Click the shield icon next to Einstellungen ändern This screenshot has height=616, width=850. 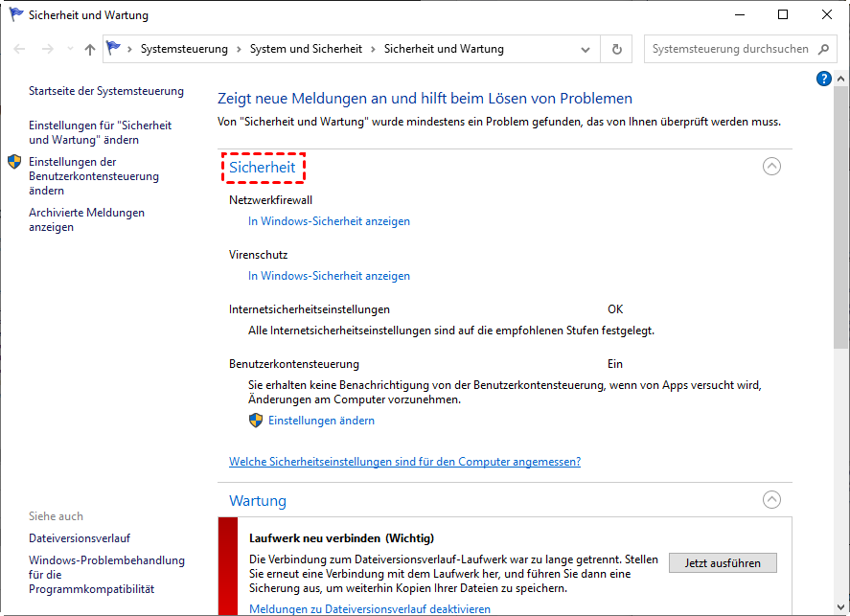[x=256, y=421]
